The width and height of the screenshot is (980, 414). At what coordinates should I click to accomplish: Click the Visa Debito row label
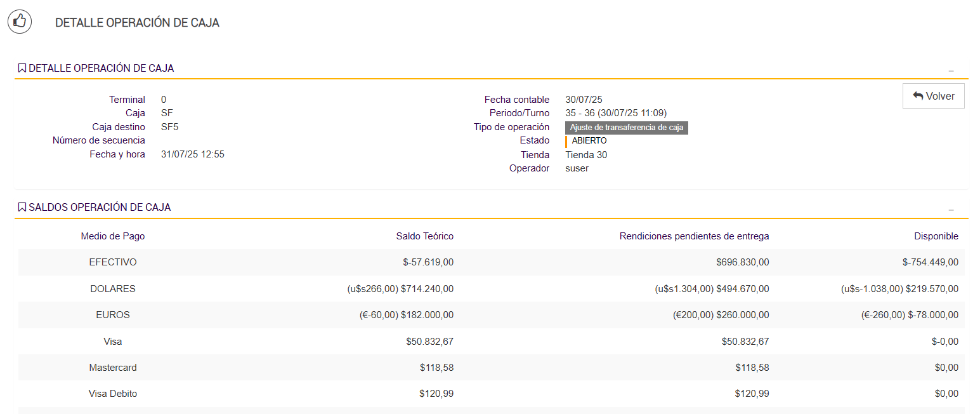point(113,394)
